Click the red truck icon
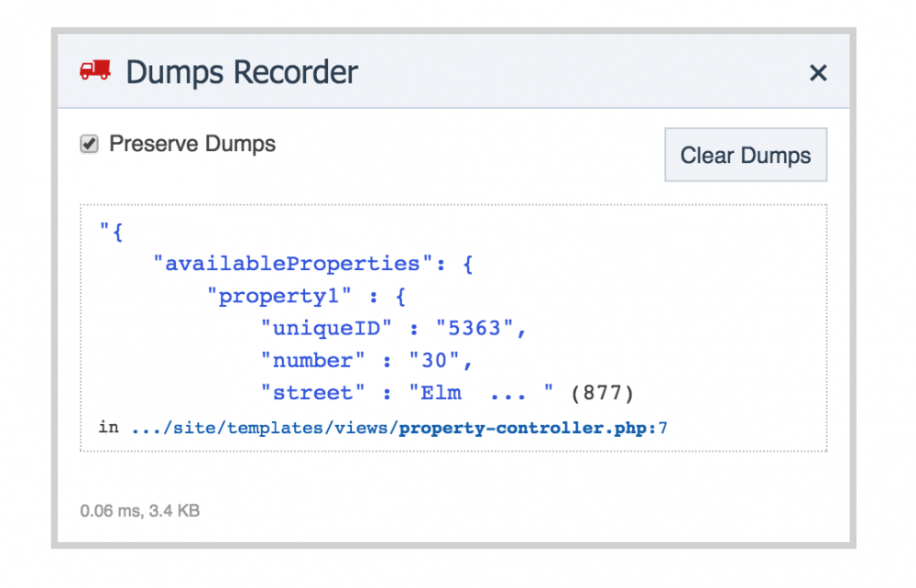Viewport: 916px width, 588px height. pyautogui.click(x=95, y=71)
